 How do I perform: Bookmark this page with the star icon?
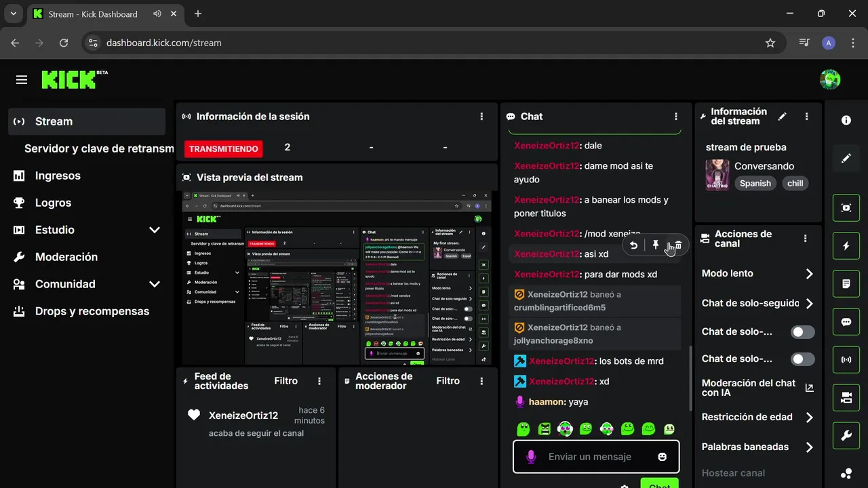(x=770, y=43)
